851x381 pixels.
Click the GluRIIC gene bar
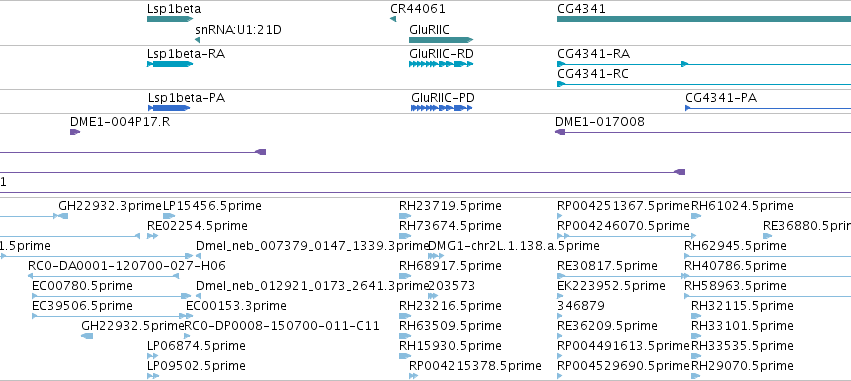click(x=441, y=40)
